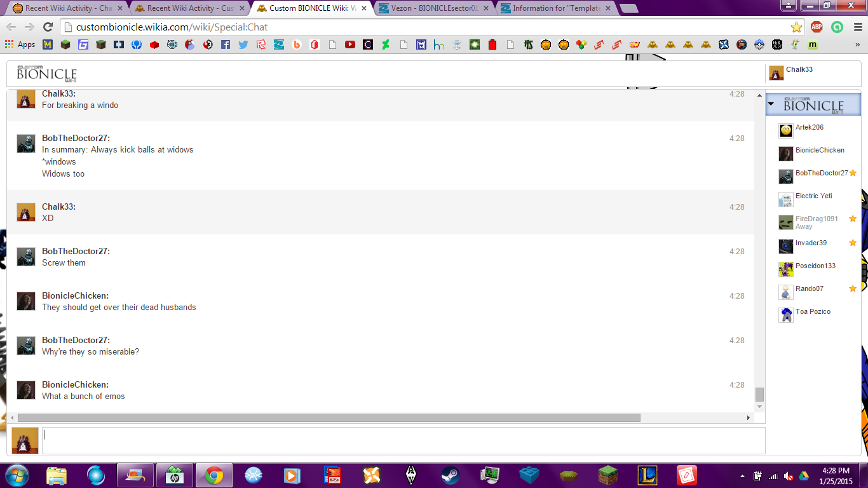
Task: Open the Facebook bookmark
Action: pos(226,44)
